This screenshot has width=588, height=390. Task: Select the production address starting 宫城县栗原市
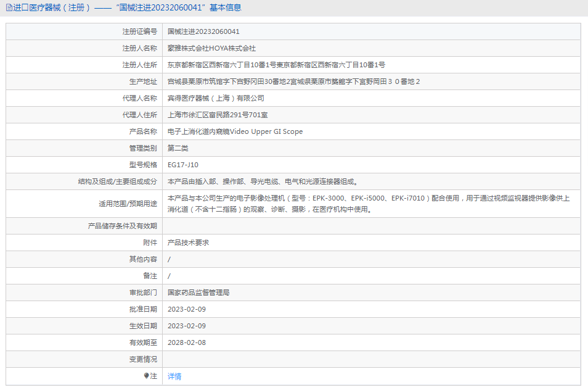click(293, 81)
